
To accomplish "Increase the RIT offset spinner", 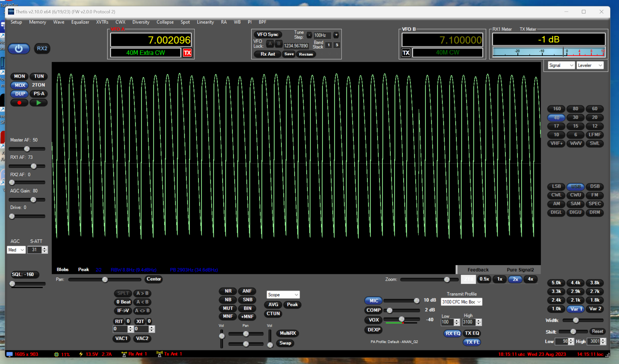I will [x=130, y=327].
